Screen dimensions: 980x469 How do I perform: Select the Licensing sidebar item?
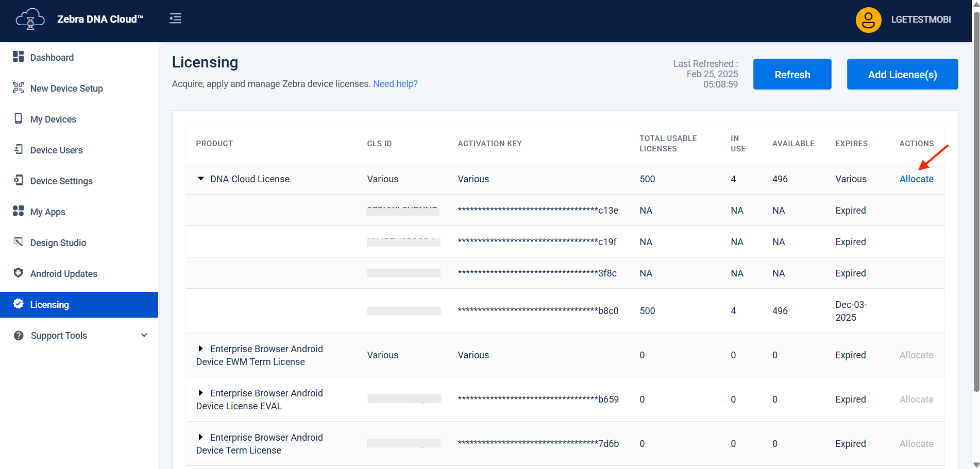[49, 305]
